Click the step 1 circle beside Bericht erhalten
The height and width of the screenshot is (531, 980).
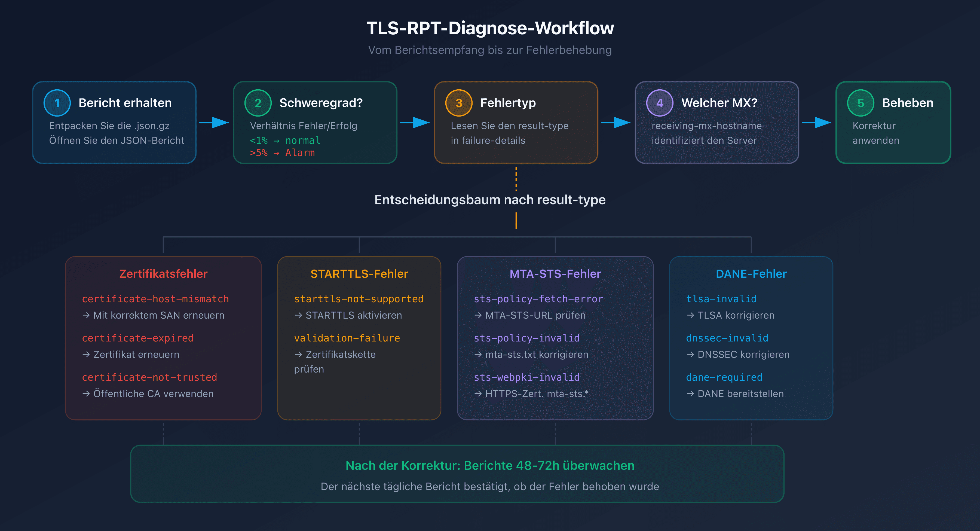[x=57, y=103]
